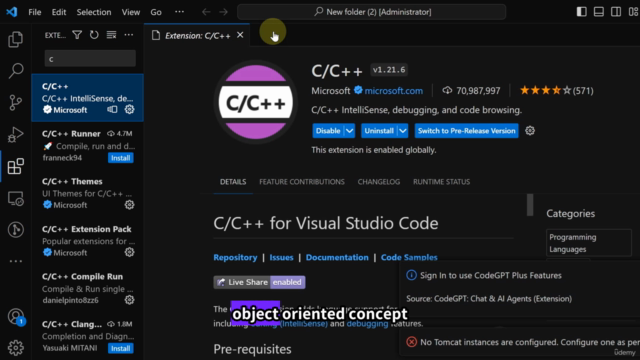The image size is (640, 360).
Task: Select C/C++ Themes in the list
Action: tap(87, 193)
